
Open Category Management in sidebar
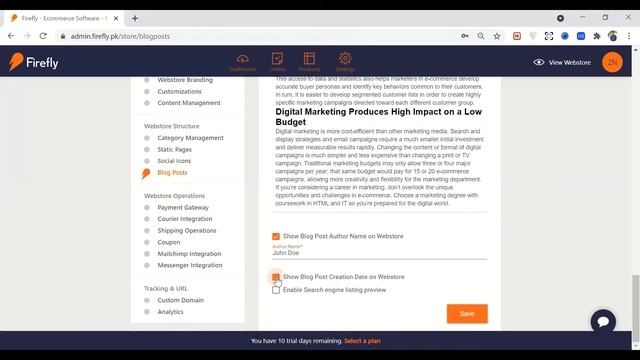[190, 138]
